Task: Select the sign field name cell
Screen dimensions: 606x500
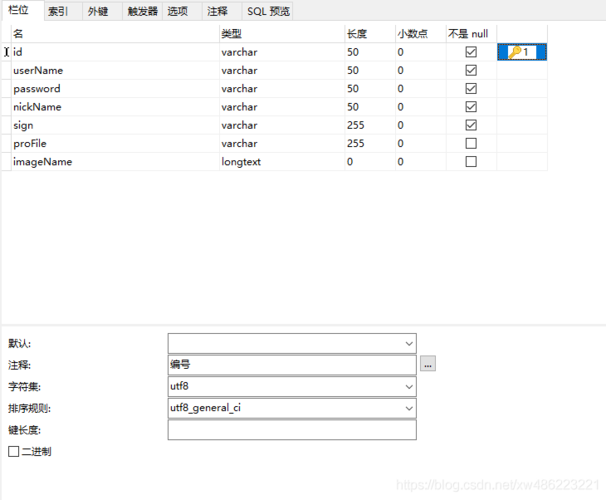Action: point(115,125)
